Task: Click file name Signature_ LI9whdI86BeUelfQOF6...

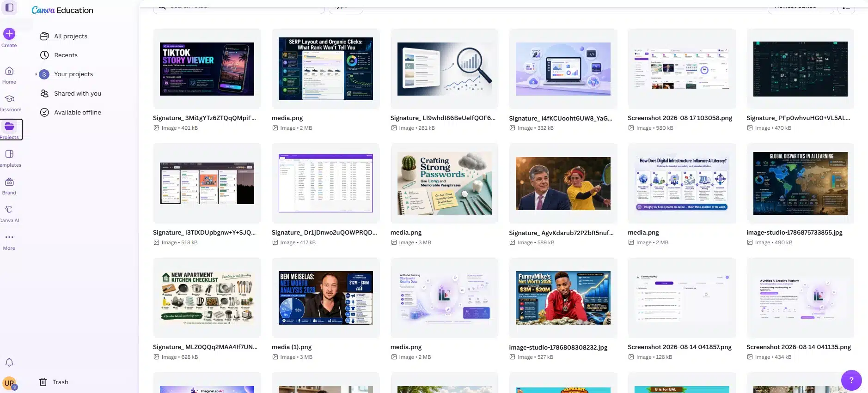Action: point(443,118)
